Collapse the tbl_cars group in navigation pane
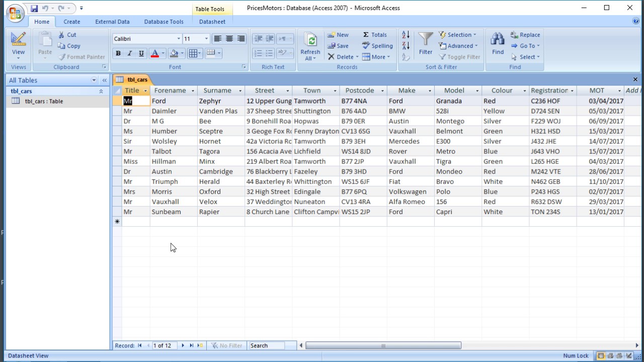 pos(101,91)
